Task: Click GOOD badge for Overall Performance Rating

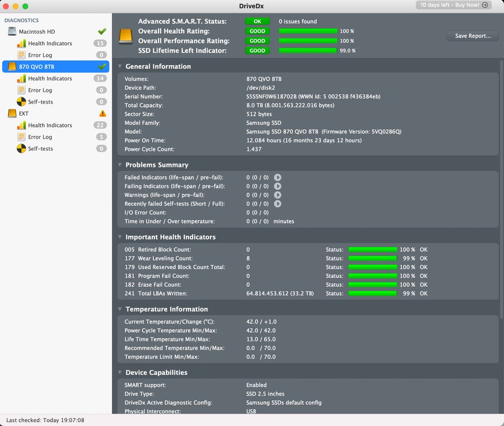Action: 257,41
